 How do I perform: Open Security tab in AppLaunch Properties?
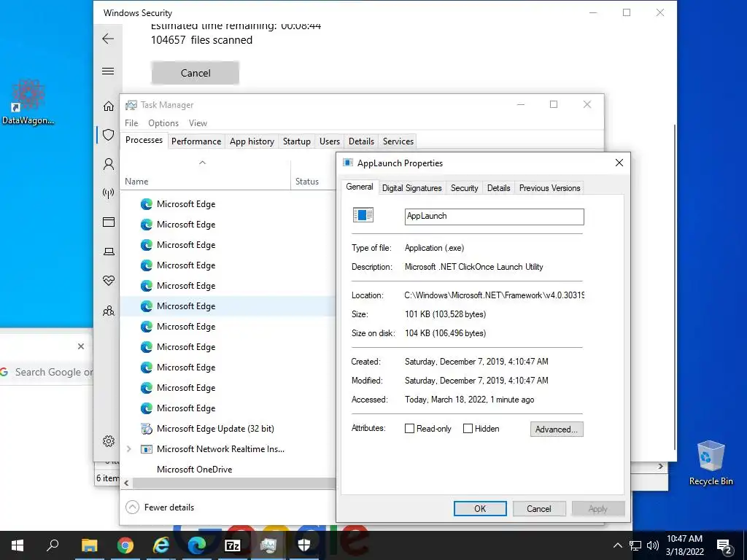[465, 188]
